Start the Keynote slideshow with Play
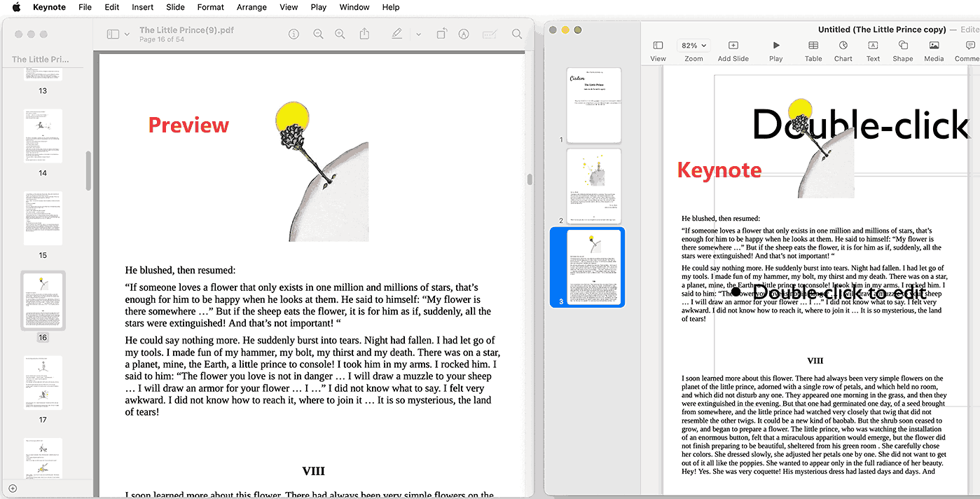980x499 pixels. 776,51
